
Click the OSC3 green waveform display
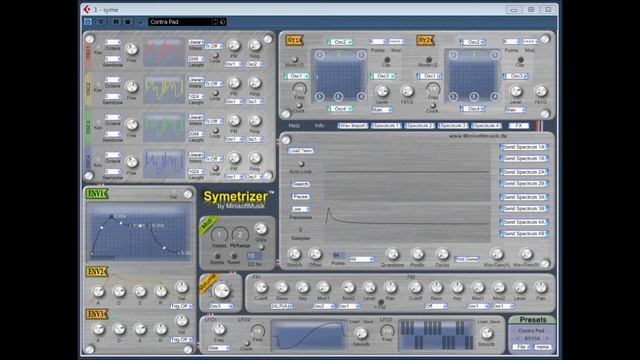coord(164,127)
